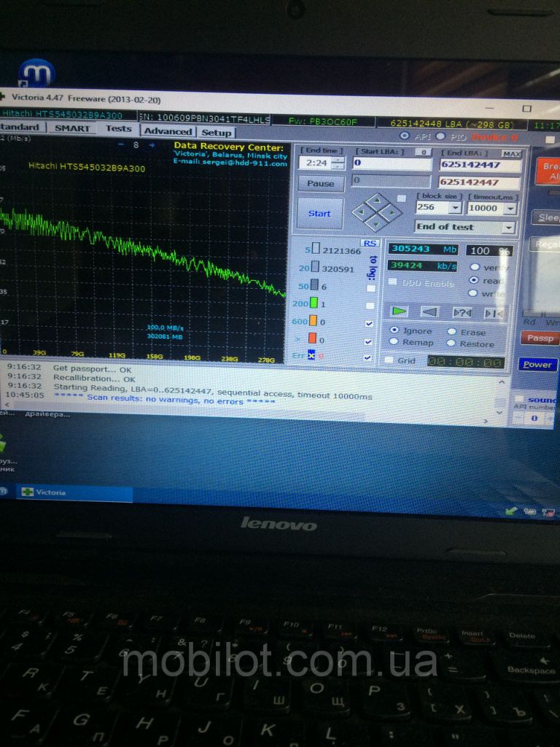Screen dimensions: 560x747
Task: Click the End time spinner arrows
Action: tap(338, 163)
